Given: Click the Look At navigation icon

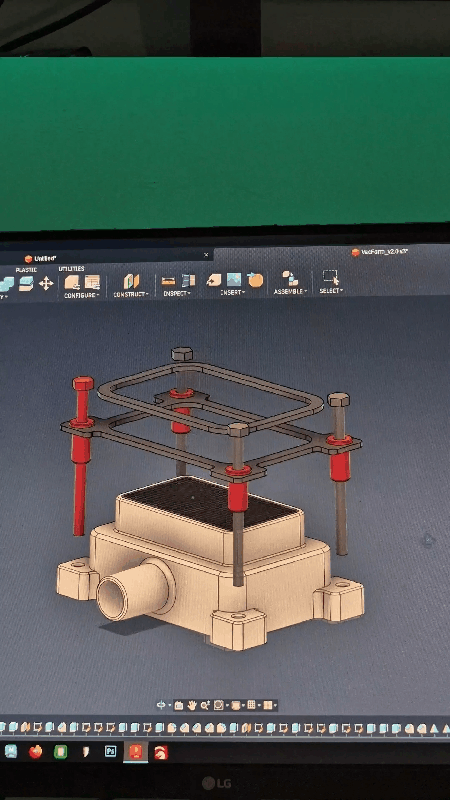Looking at the screenshot, I should coord(179,706).
